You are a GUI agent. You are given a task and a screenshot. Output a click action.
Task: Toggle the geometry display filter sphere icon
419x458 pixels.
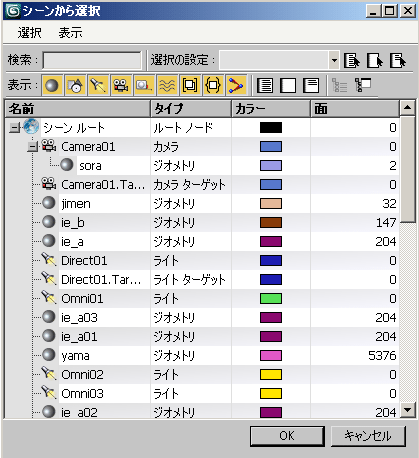[x=52, y=85]
